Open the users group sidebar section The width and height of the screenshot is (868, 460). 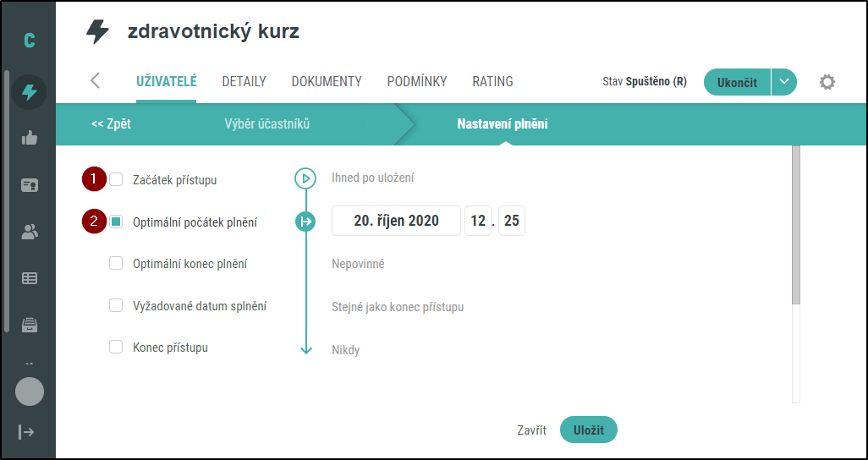coord(30,232)
